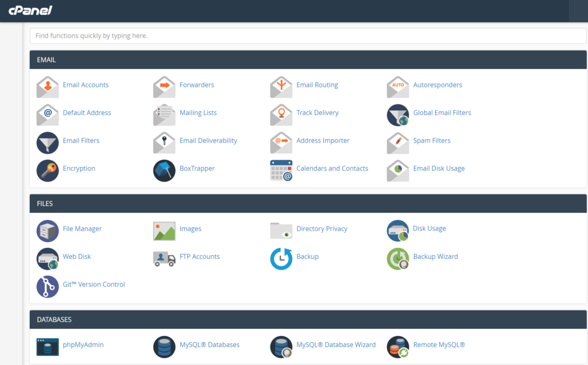
Task: Open the FTP Accounts truck icon
Action: click(164, 259)
